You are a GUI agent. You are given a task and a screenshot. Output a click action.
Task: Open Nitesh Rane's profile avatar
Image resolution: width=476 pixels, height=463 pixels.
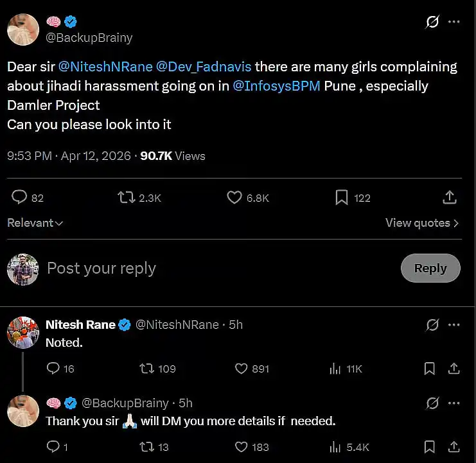tap(23, 333)
